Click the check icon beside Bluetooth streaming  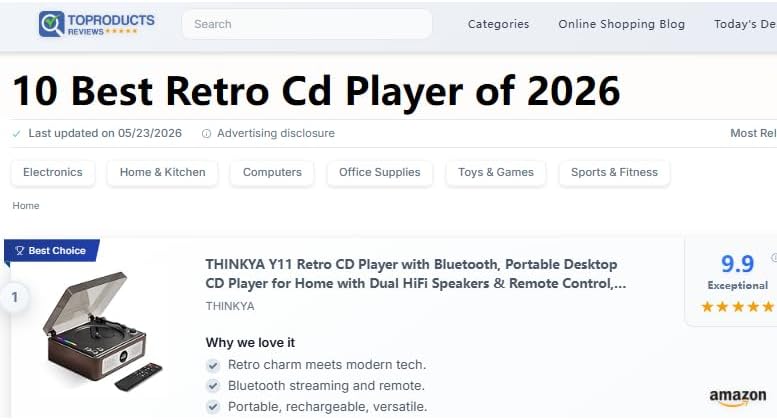click(x=213, y=386)
